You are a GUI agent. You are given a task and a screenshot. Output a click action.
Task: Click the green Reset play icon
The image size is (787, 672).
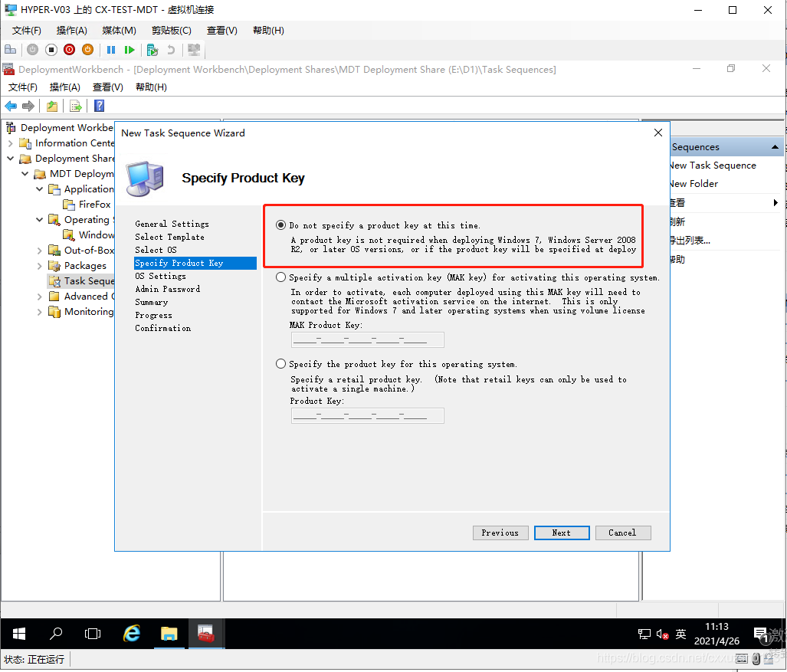[130, 50]
